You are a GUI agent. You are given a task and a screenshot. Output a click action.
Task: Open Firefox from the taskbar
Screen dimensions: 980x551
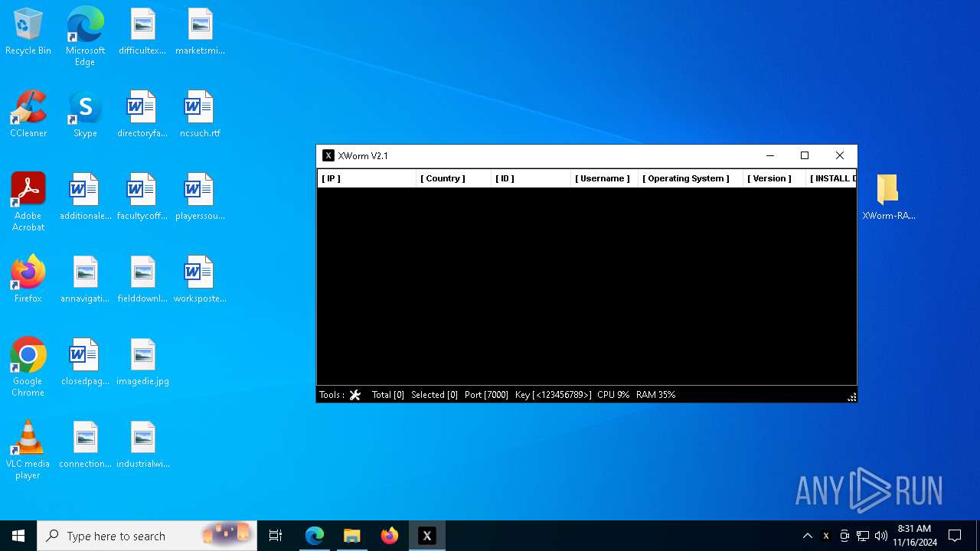(390, 536)
